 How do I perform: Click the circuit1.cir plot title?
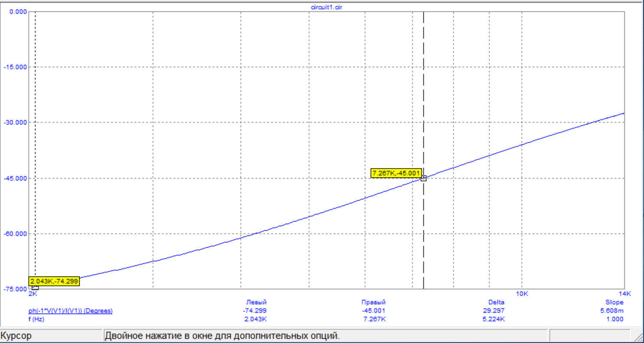327,7
